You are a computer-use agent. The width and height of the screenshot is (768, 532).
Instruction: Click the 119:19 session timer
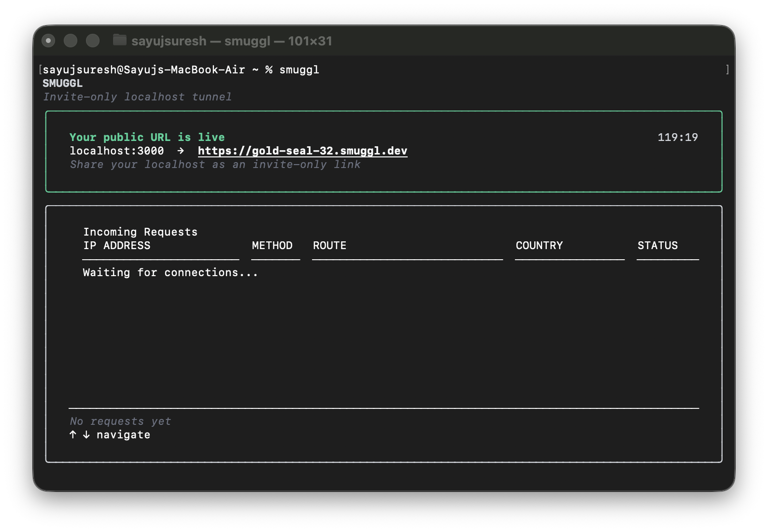pos(678,137)
